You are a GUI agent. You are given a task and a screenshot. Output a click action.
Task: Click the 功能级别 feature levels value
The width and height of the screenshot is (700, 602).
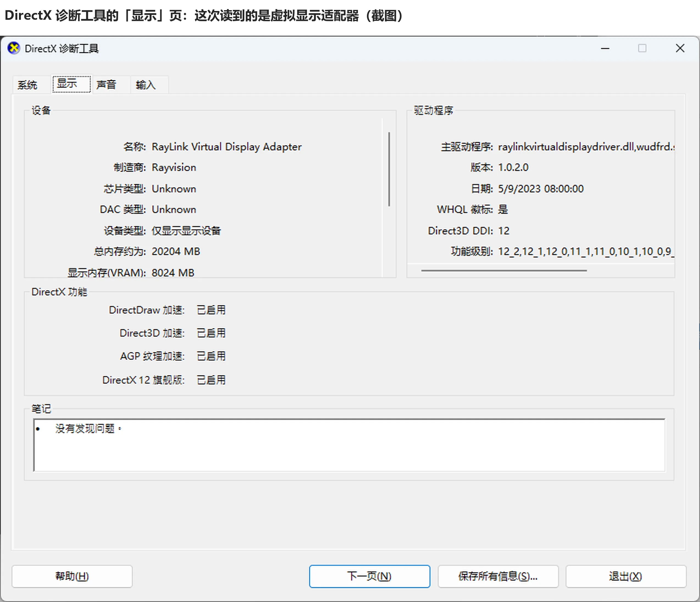pyautogui.click(x=586, y=252)
